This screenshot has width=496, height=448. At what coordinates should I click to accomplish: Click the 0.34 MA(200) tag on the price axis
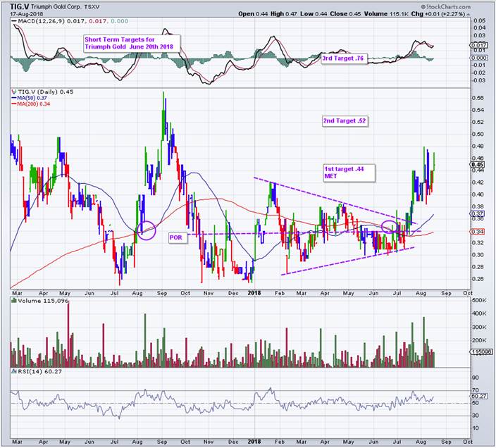[x=477, y=232]
